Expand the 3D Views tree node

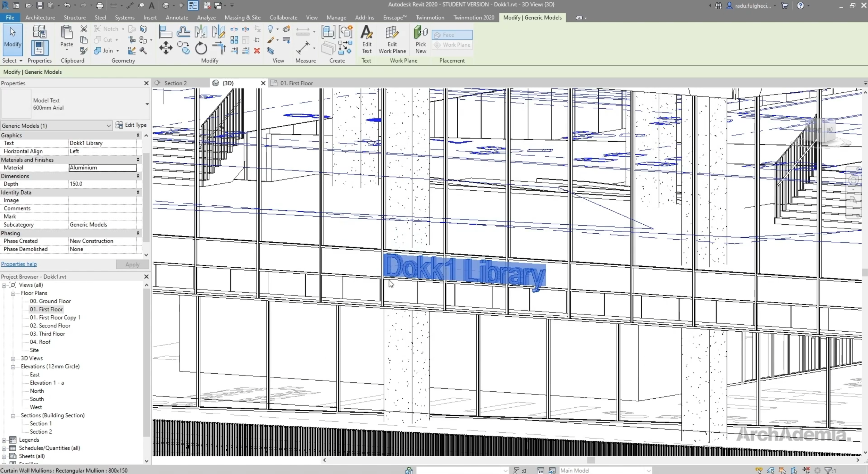13,358
